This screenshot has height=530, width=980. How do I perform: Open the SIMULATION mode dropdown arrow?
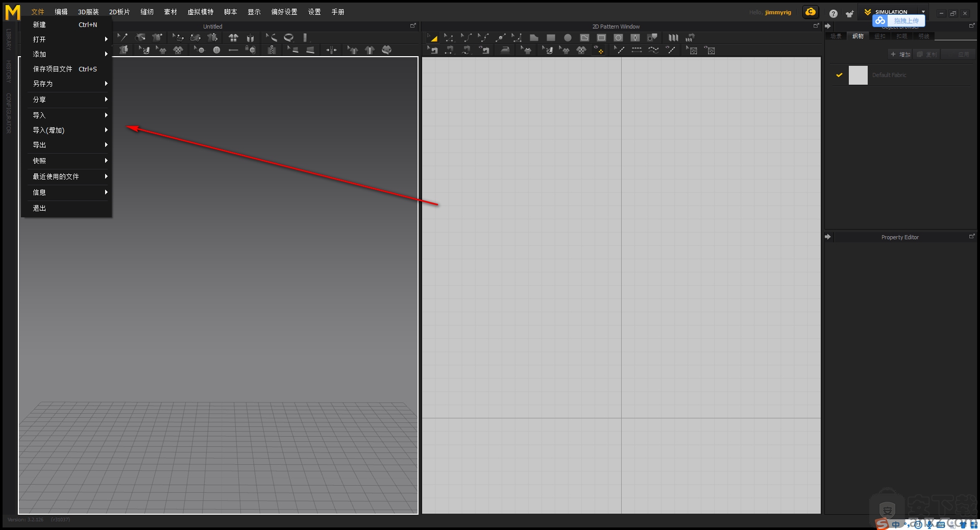[x=923, y=12]
